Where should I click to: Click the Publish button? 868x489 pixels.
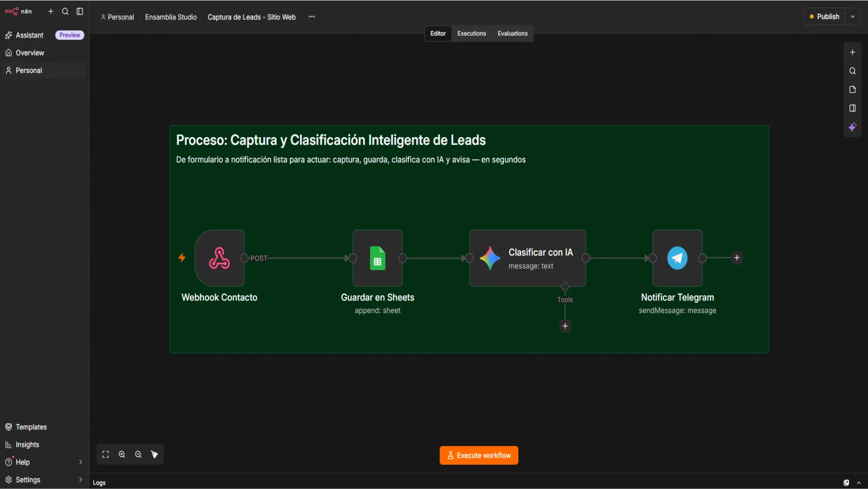[825, 17]
